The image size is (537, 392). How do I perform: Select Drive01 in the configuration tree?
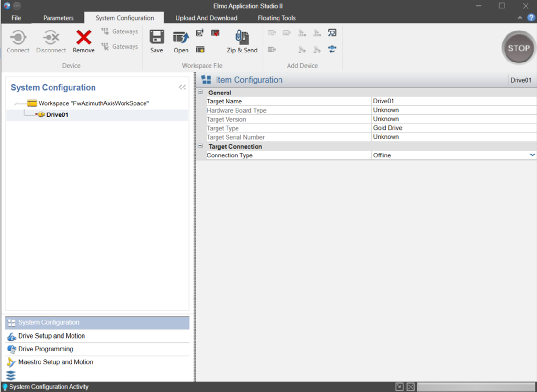[57, 114]
